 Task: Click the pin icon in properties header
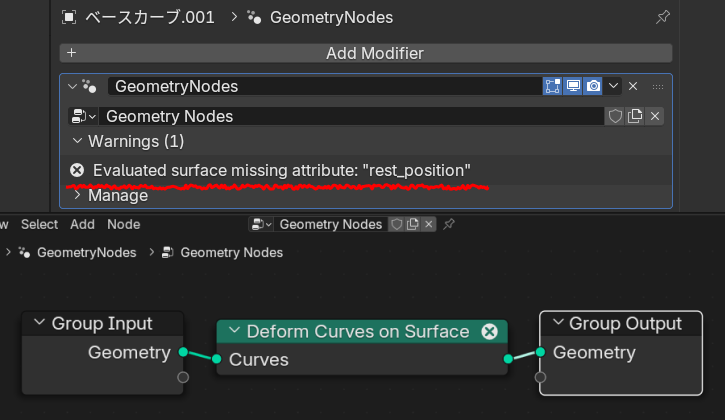click(662, 17)
